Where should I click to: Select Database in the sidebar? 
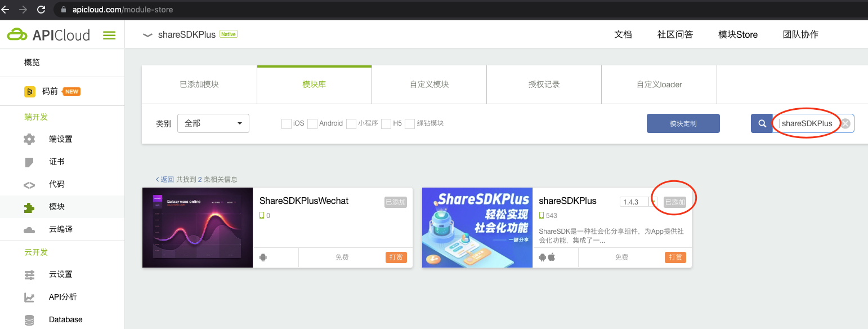[62, 319]
